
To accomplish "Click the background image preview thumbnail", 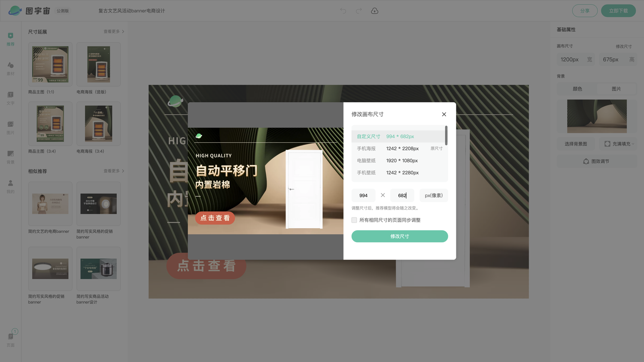I will (x=597, y=116).
